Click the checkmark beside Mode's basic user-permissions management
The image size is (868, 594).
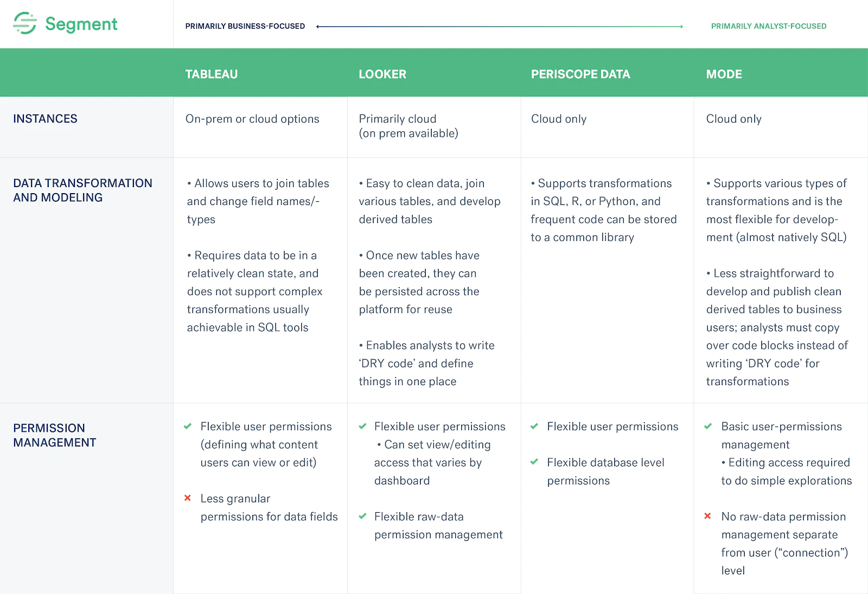point(708,427)
